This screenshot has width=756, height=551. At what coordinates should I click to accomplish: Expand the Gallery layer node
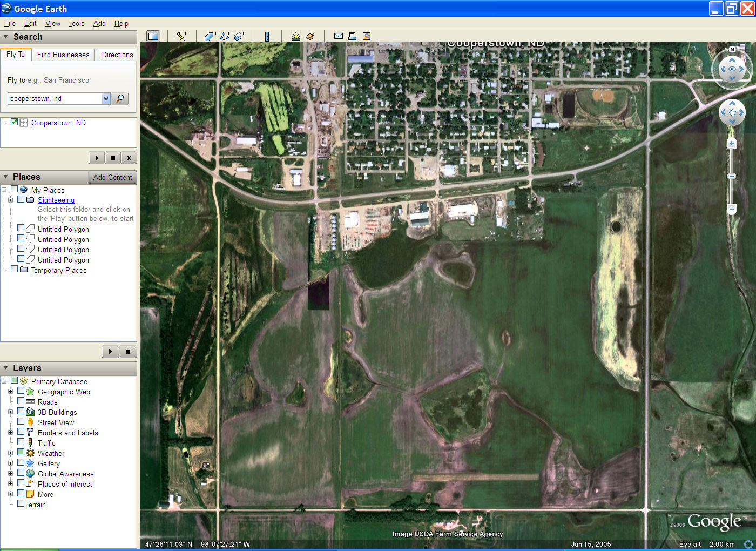[x=10, y=463]
